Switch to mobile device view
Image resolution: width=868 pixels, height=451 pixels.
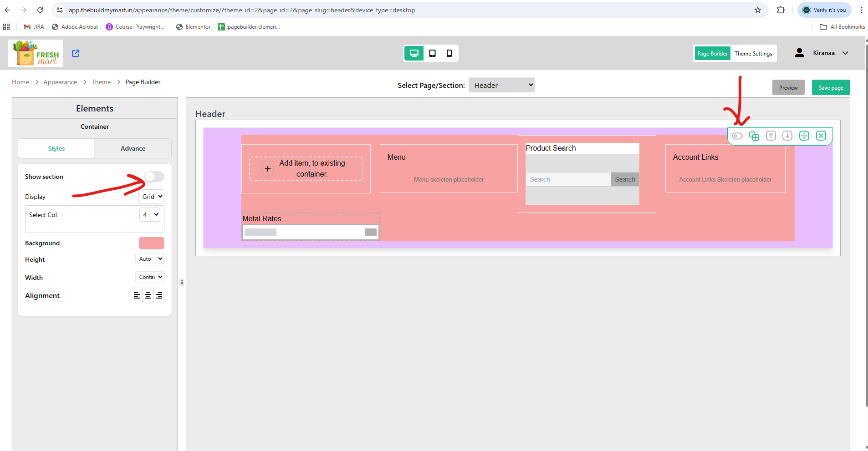pos(449,53)
